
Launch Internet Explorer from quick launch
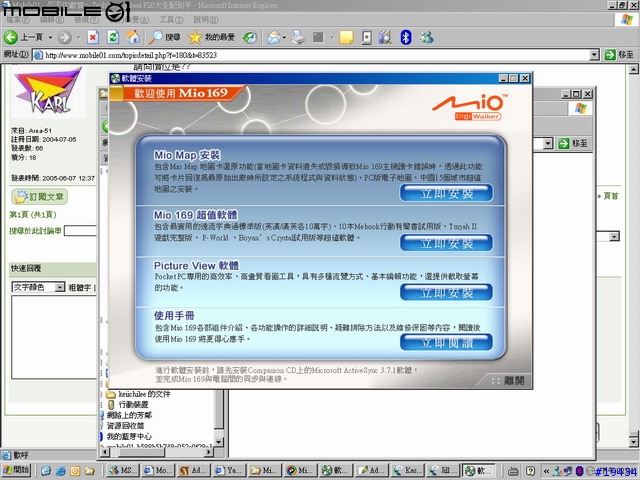click(x=60, y=471)
